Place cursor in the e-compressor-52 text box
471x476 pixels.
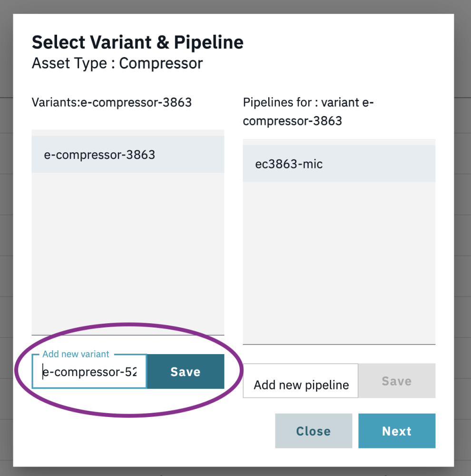(88, 372)
